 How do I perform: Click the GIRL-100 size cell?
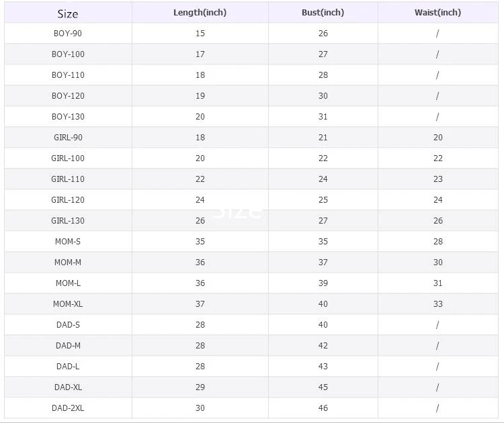pyautogui.click(x=68, y=158)
